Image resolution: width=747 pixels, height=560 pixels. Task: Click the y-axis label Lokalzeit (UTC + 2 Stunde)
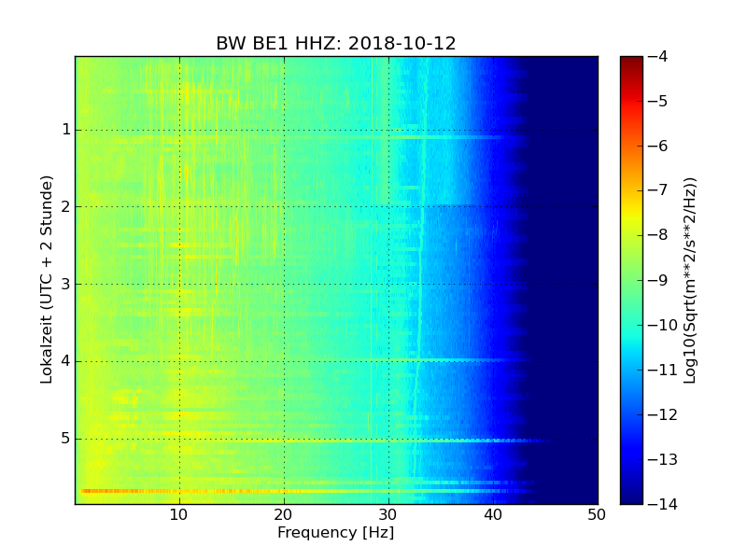pos(46,280)
